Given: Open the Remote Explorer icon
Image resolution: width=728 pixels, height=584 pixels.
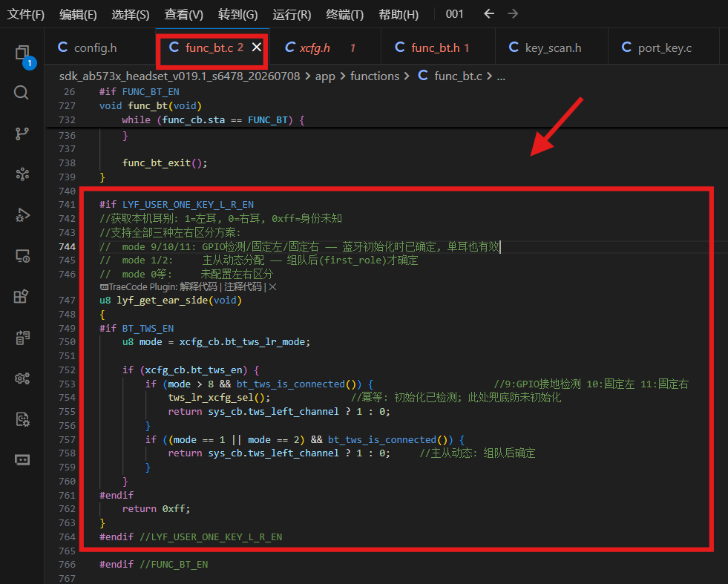Looking at the screenshot, I should coord(22,256).
